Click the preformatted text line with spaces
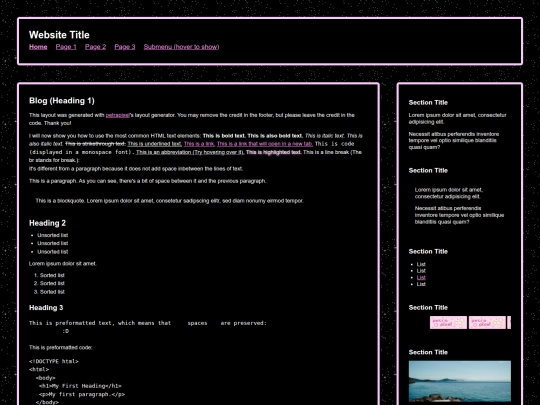540x405 pixels. tap(148, 323)
